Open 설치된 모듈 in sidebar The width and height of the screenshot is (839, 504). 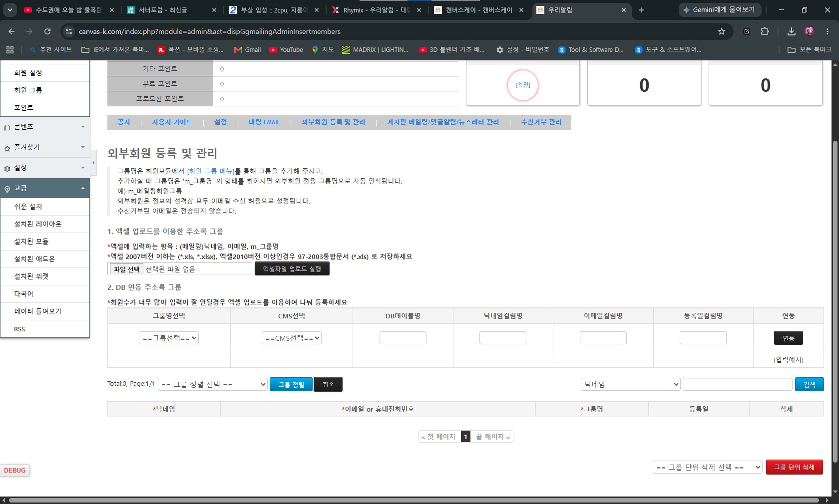click(x=45, y=242)
